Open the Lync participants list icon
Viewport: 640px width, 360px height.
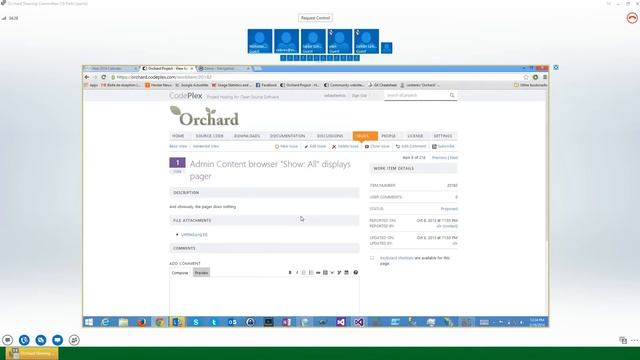tap(74, 340)
